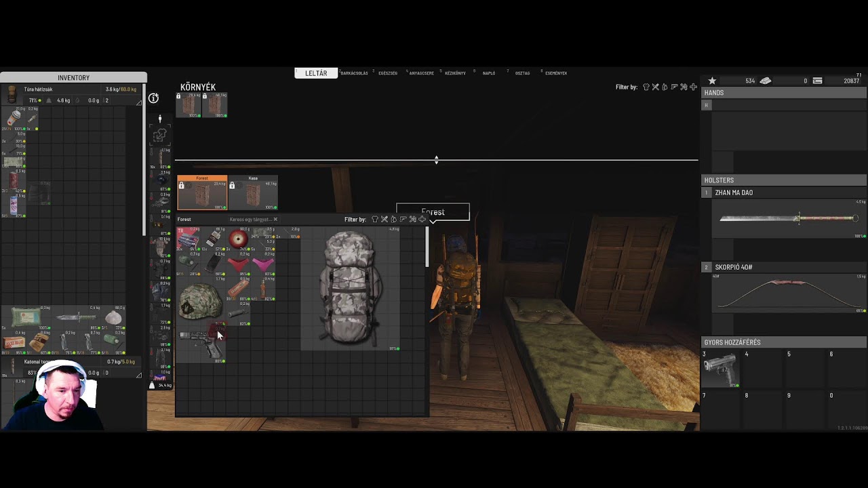
Task: Select the mobile phone item
Action: click(214, 264)
